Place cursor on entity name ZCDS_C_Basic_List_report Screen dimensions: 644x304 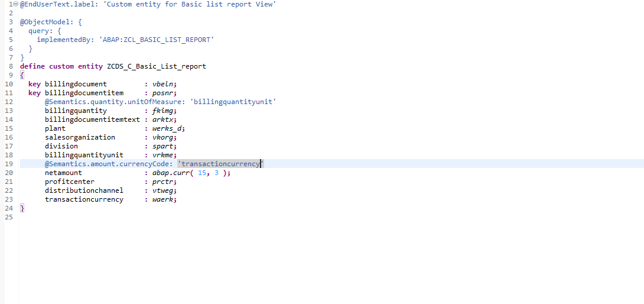tap(157, 66)
